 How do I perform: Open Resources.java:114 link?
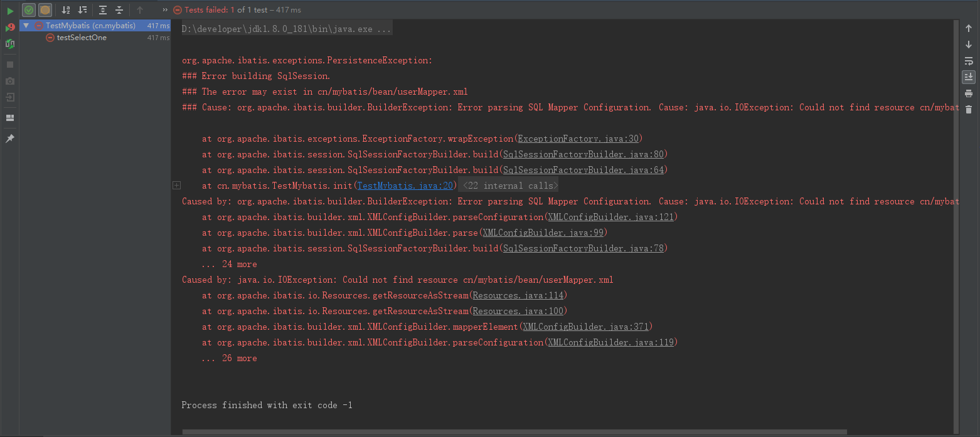tap(518, 295)
